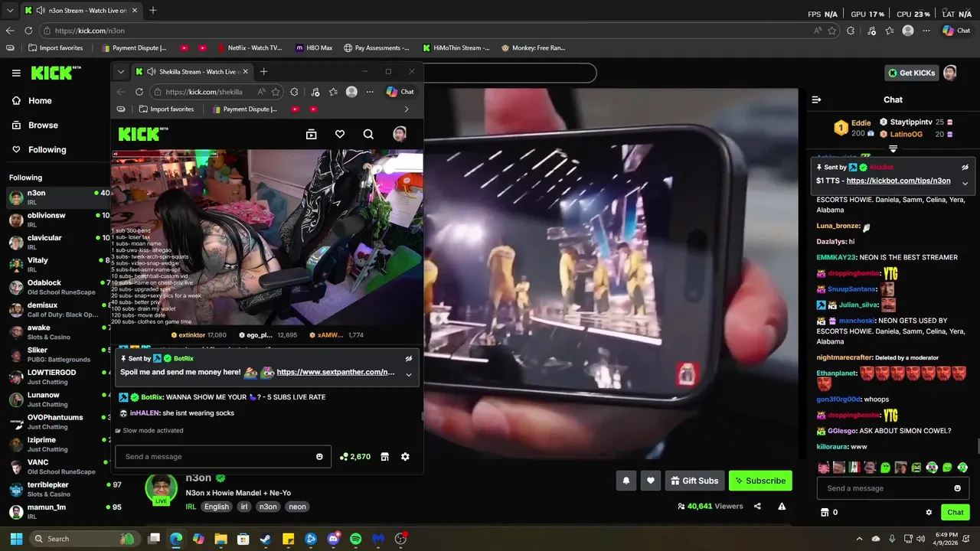Open tab actions dropdown in Shekilla window
The height and width of the screenshot is (551, 980).
tap(120, 71)
